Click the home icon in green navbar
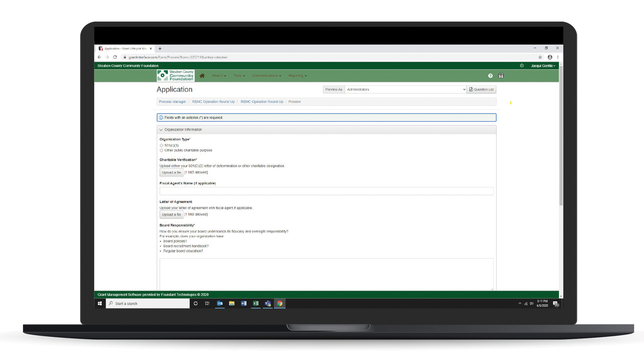The height and width of the screenshot is (364, 644). [202, 76]
